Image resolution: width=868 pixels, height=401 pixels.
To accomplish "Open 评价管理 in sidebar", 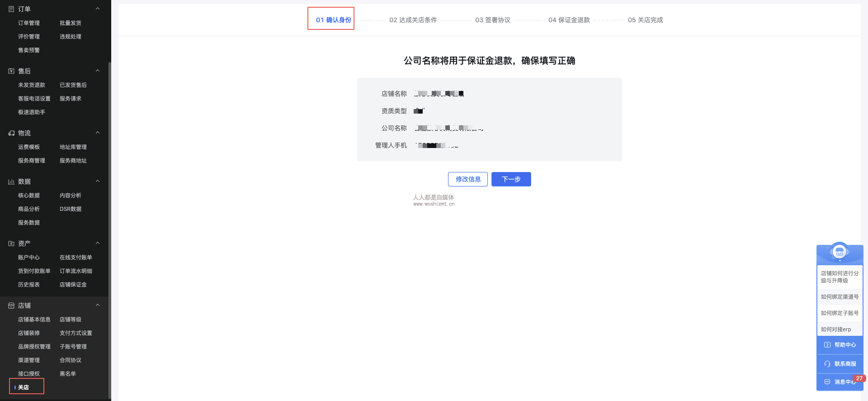I will click(29, 37).
